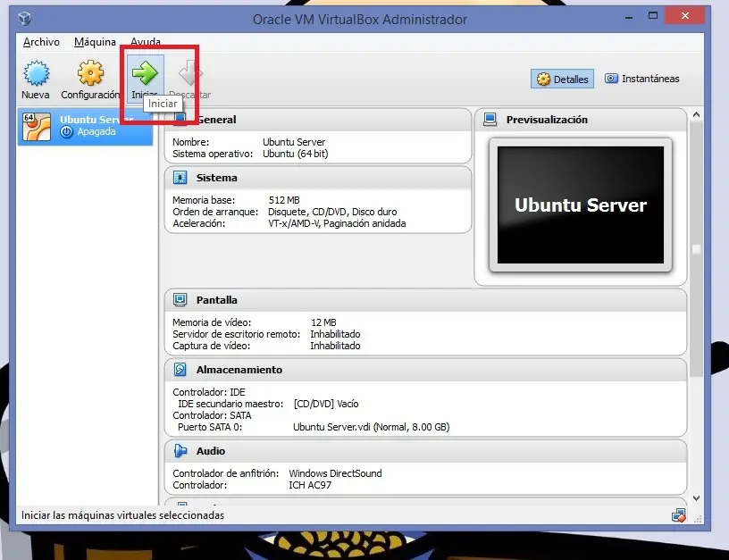Image resolution: width=729 pixels, height=560 pixels.
Task: Click the General section icon
Action: click(180, 119)
